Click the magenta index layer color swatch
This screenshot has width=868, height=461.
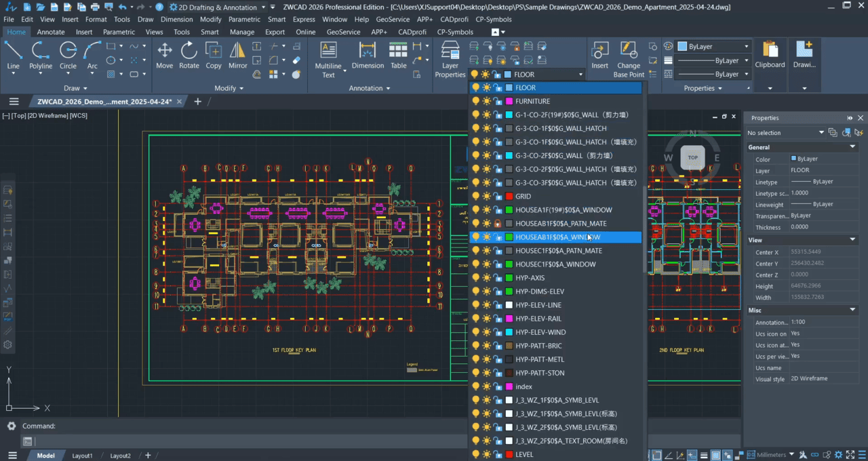(509, 386)
